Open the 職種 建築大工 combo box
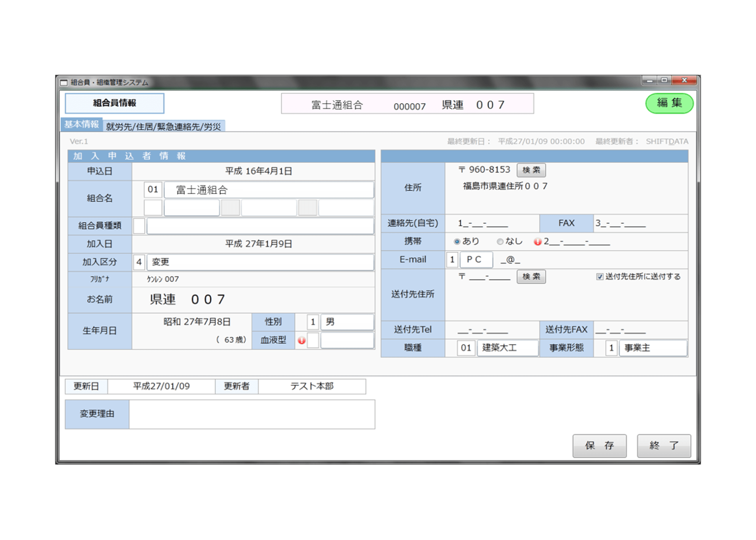756x540 pixels. click(x=507, y=348)
